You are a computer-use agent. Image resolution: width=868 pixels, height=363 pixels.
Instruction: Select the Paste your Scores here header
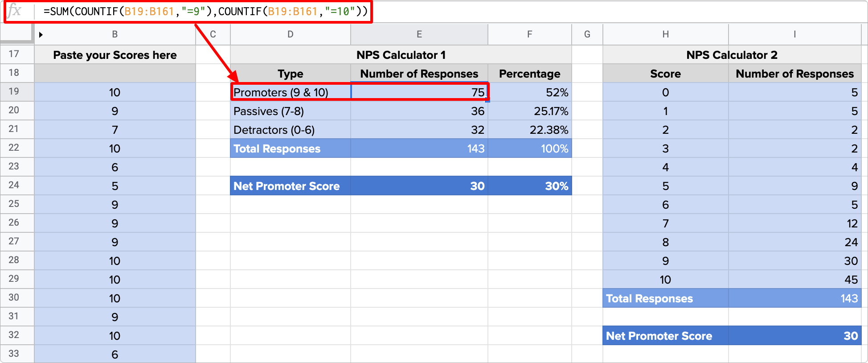(115, 55)
